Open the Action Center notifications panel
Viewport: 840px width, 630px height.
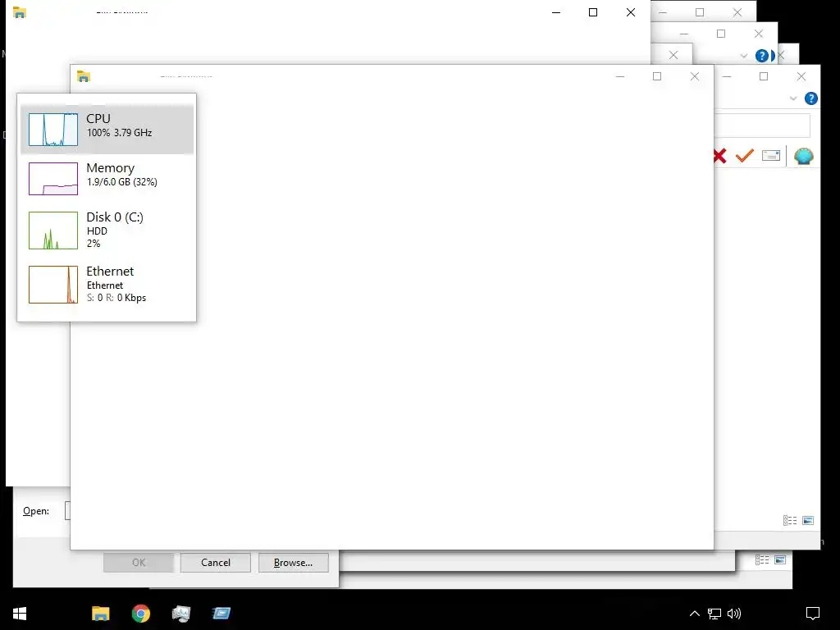point(813,614)
